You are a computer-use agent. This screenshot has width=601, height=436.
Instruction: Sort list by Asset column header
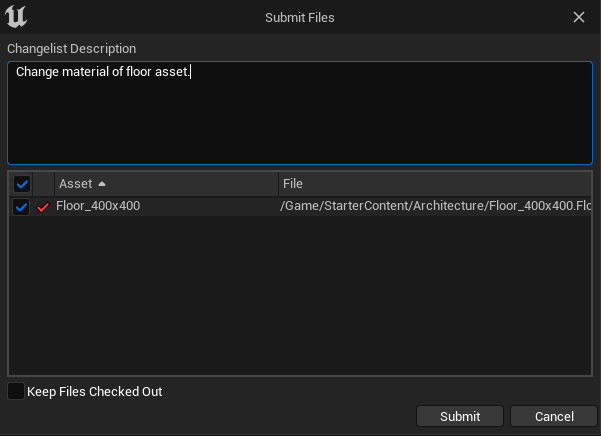(166, 184)
